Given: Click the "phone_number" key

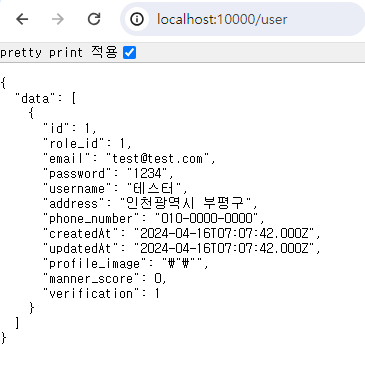Looking at the screenshot, I should [91, 219].
